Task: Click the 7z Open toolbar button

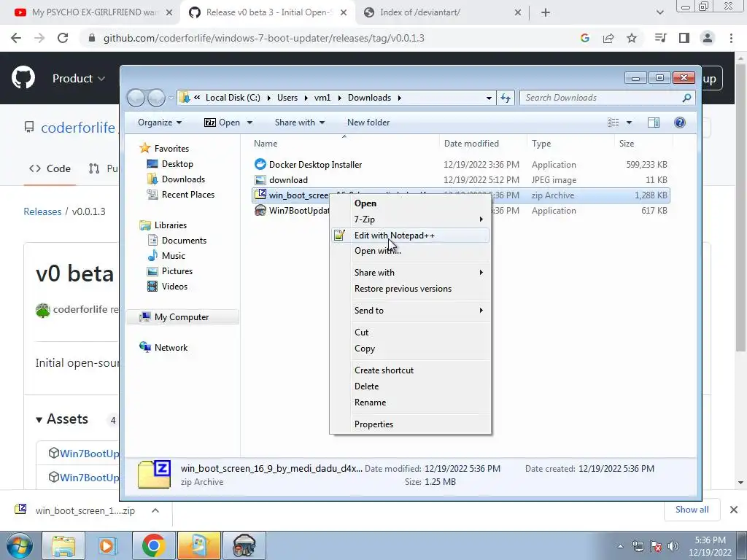Action: pyautogui.click(x=222, y=122)
